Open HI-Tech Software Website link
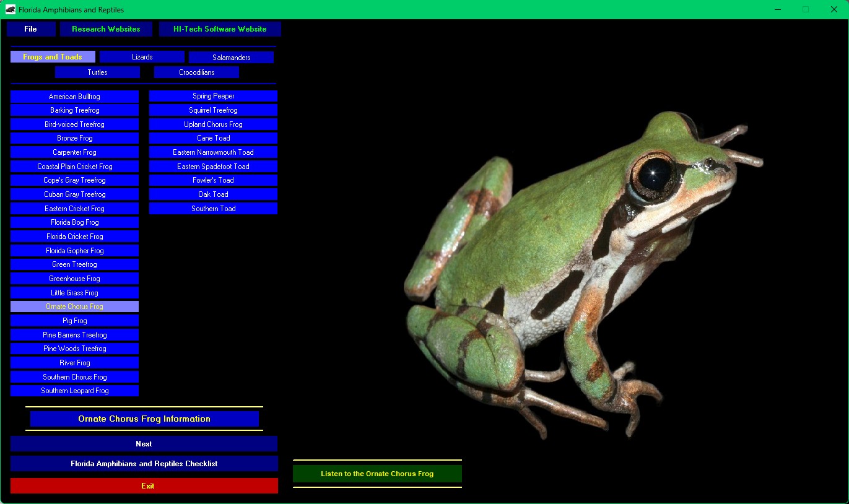This screenshot has height=504, width=849. (220, 29)
